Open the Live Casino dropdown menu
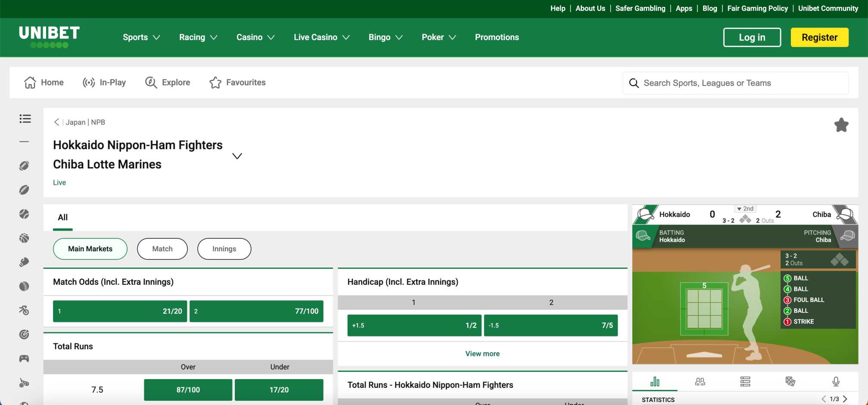 (321, 37)
